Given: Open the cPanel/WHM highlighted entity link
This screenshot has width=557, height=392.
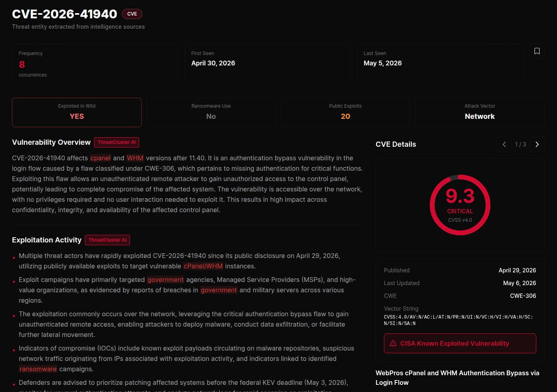Looking at the screenshot, I should (x=203, y=266).
